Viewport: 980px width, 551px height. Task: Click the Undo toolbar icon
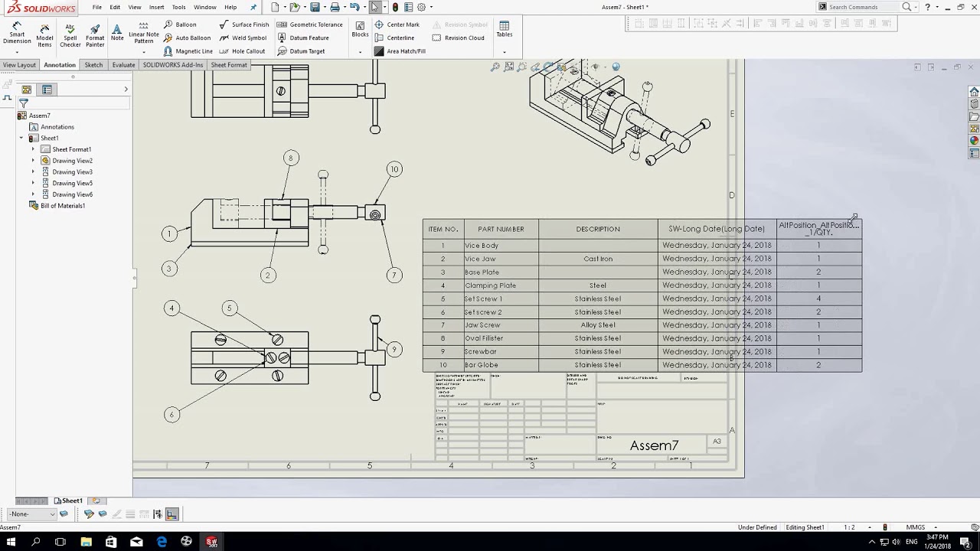point(354,7)
